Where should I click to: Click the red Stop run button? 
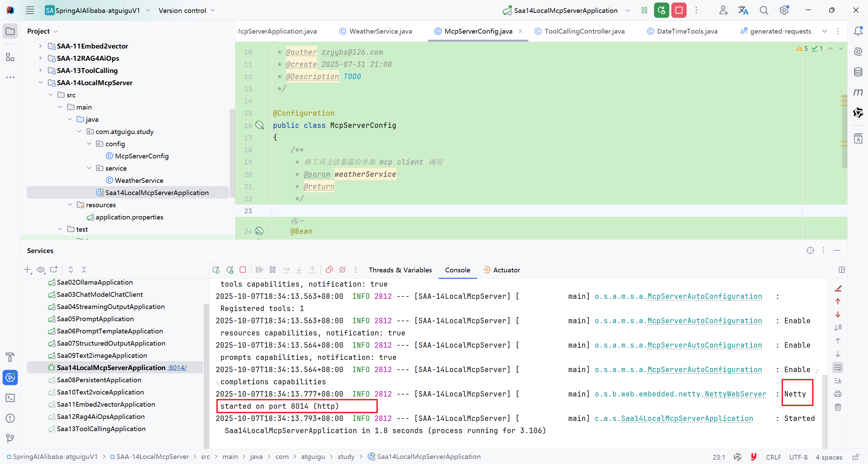click(x=679, y=10)
